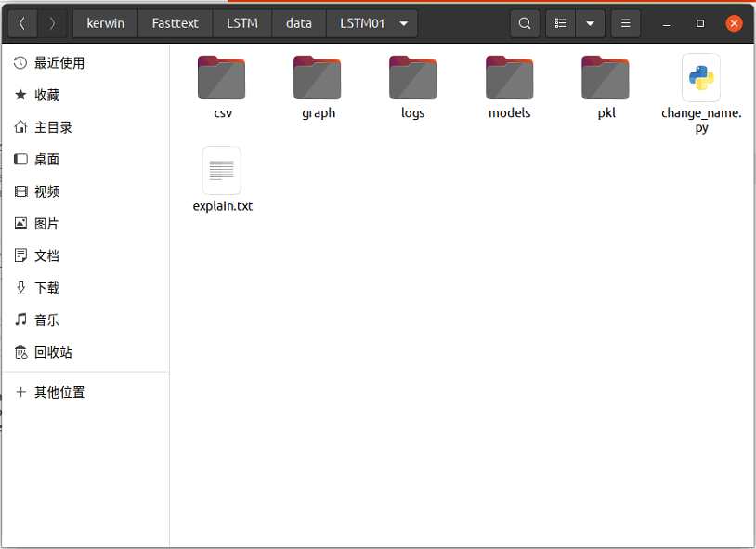The height and width of the screenshot is (549, 756).
Task: Select the models folder icon
Action: tap(509, 78)
